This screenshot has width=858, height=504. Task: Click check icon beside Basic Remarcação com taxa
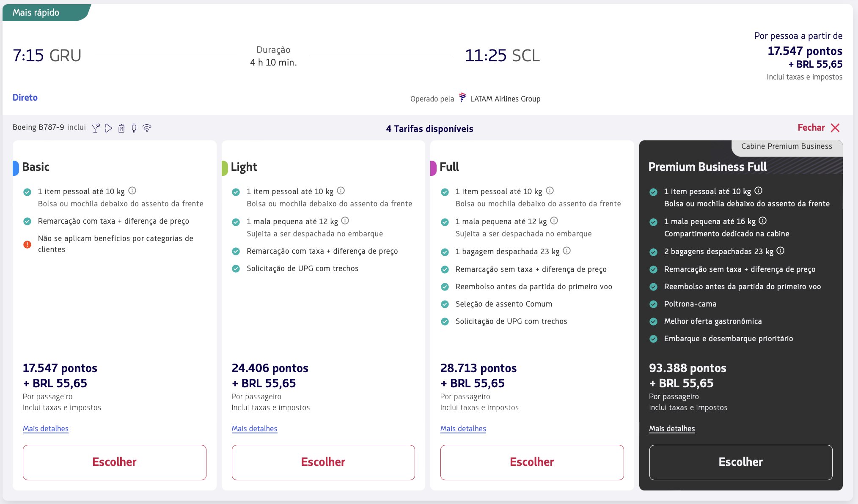(x=27, y=222)
